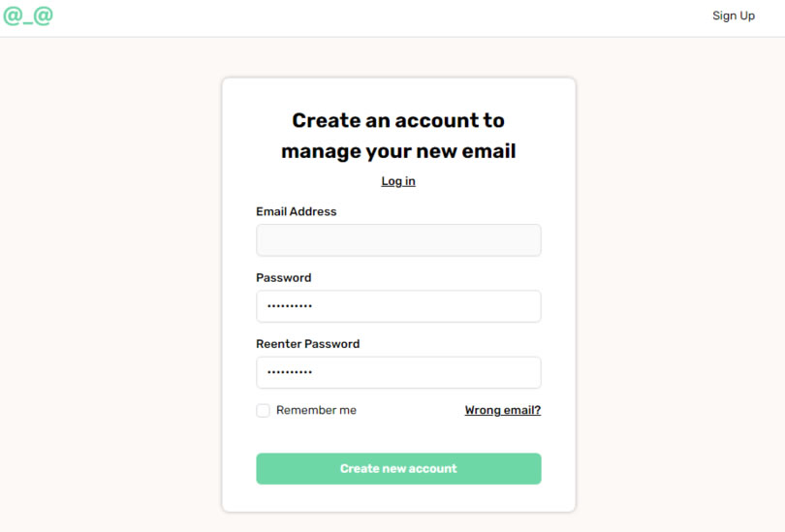This screenshot has height=532, width=785.
Task: Click the Email Address label
Action: click(297, 211)
